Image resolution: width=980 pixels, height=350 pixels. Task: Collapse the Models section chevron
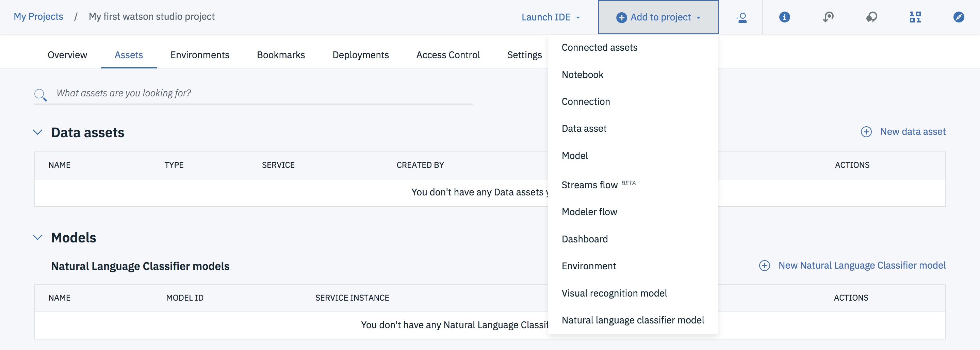coord(38,237)
